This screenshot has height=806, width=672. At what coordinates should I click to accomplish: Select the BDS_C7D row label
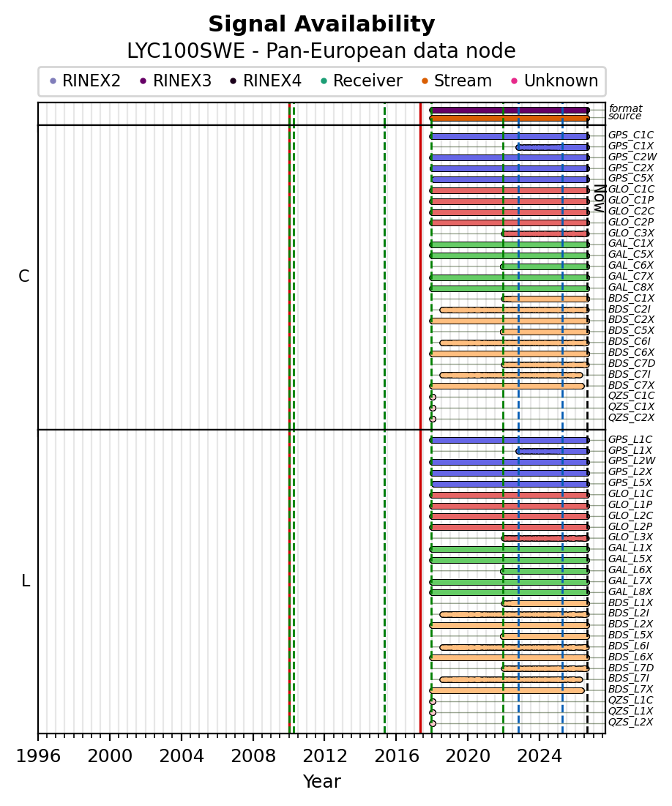point(632,363)
